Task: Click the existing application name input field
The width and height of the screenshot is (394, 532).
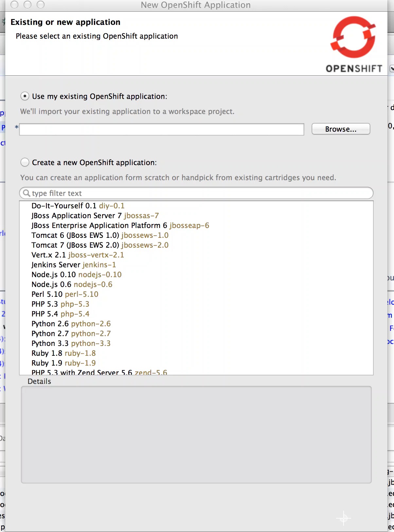Action: (x=162, y=129)
